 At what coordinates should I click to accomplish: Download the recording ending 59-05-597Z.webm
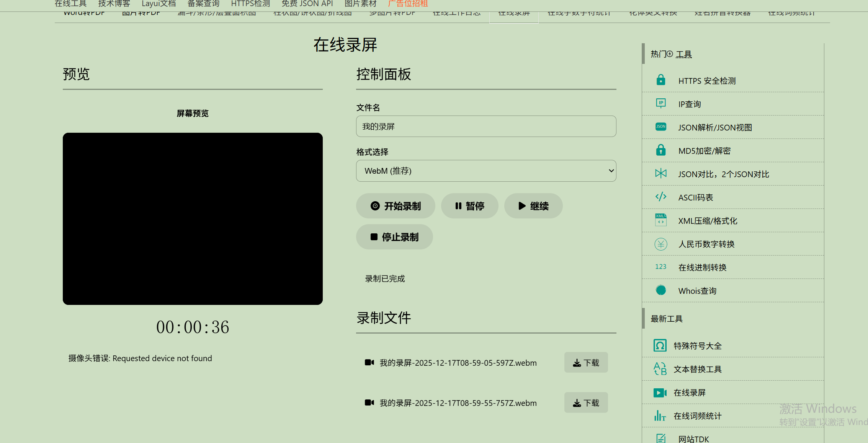coord(586,363)
